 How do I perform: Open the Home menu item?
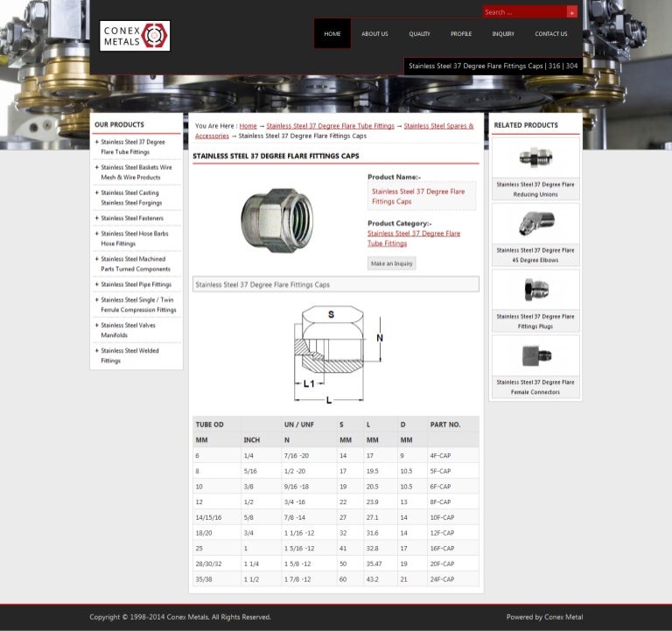point(332,34)
